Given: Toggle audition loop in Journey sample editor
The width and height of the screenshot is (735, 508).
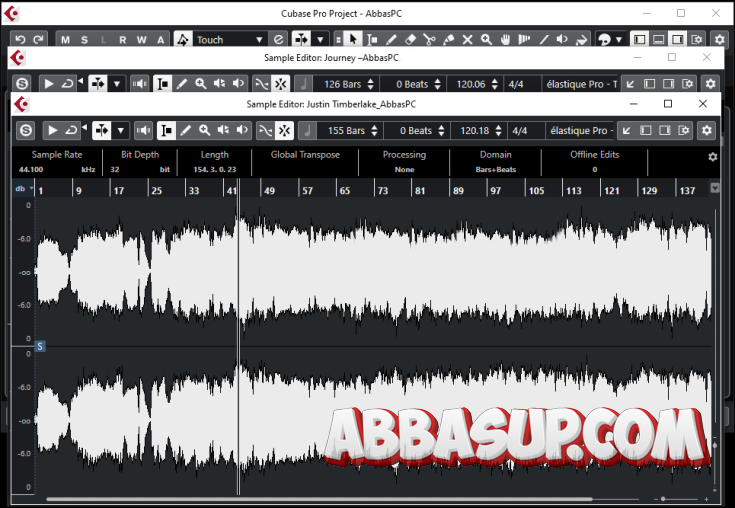Looking at the screenshot, I should (68, 84).
